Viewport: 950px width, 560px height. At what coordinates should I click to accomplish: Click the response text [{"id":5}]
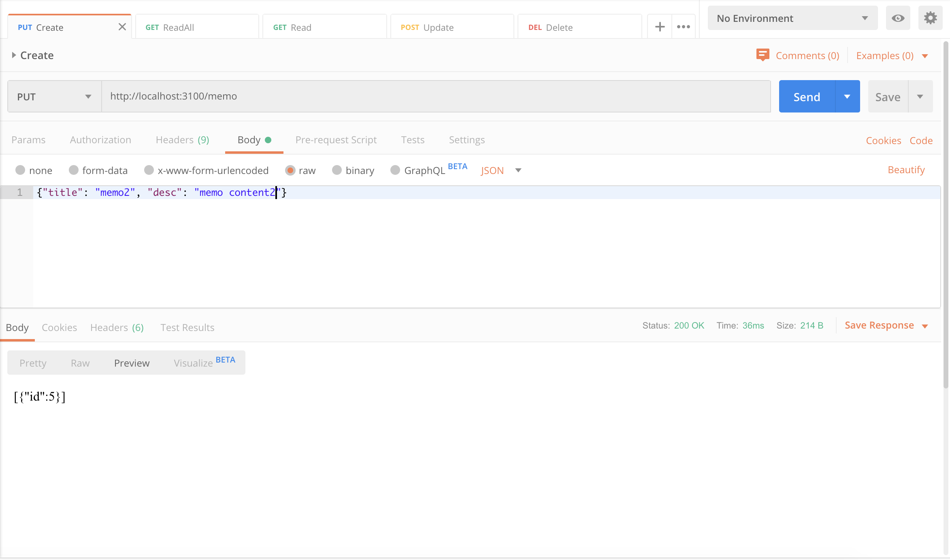pos(40,397)
